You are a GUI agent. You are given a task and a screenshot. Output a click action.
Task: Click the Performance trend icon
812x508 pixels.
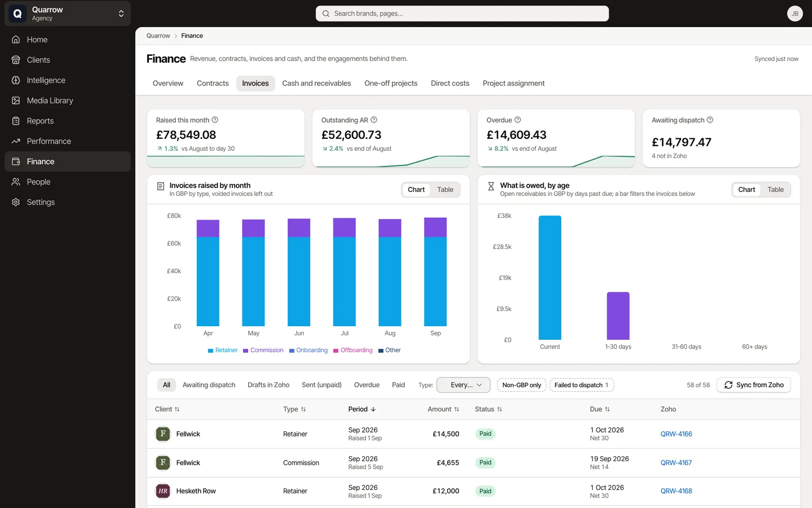point(16,141)
